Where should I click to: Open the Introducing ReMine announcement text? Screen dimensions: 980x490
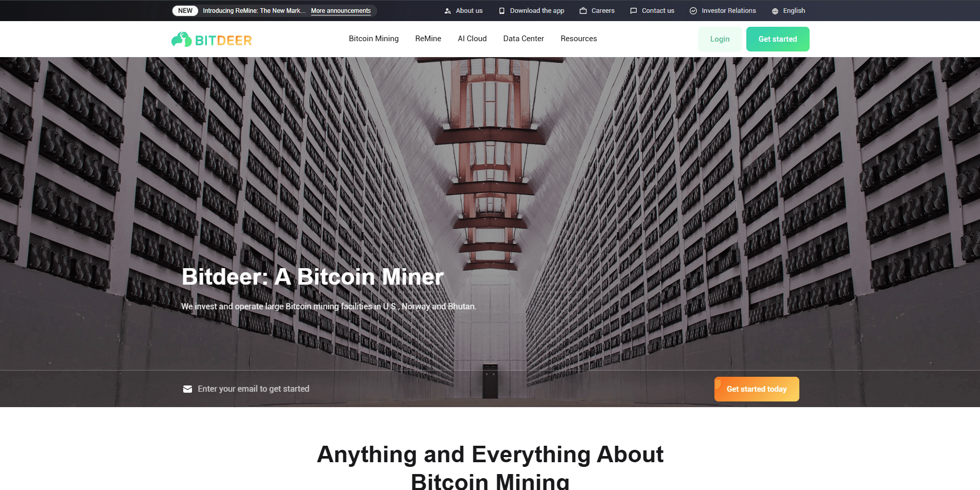254,11
